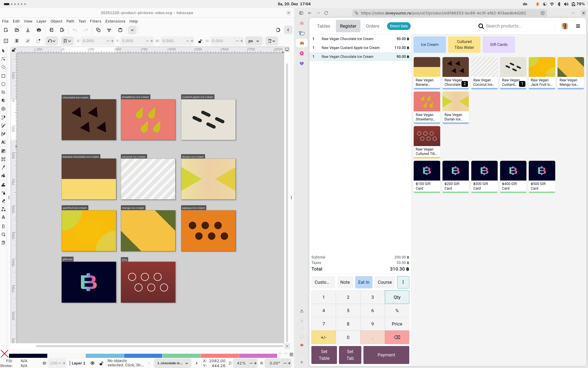Toggle the layer lock icon

(101, 363)
